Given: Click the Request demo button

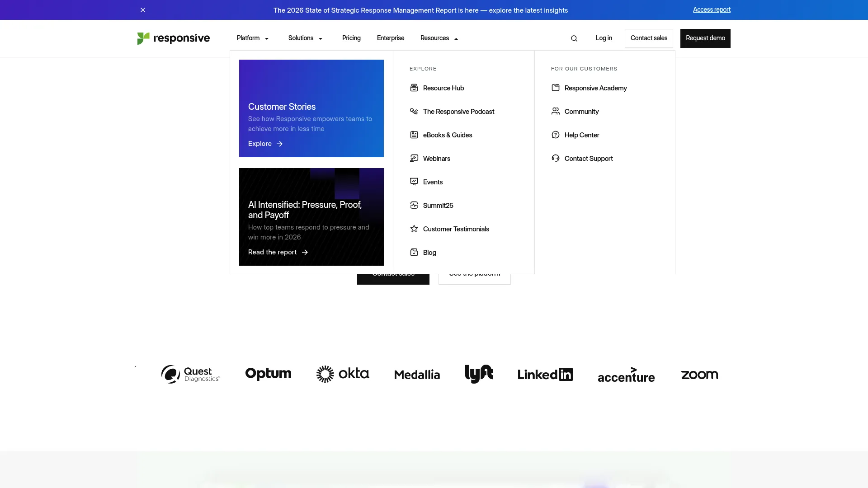Looking at the screenshot, I should point(705,38).
